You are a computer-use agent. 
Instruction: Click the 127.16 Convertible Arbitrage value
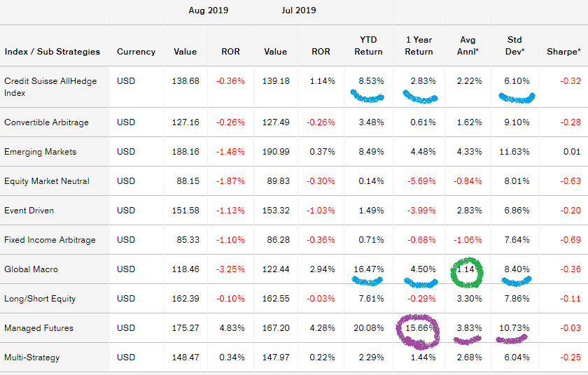(185, 122)
